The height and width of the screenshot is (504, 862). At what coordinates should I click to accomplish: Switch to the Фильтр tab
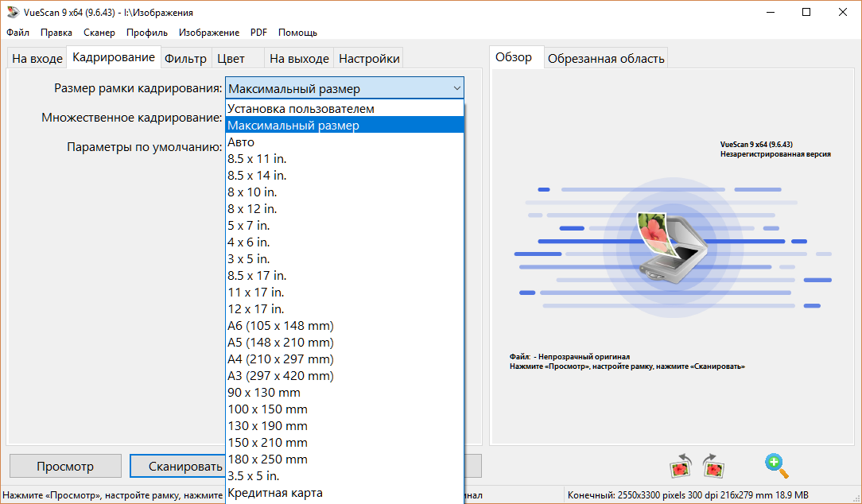pyautogui.click(x=186, y=58)
